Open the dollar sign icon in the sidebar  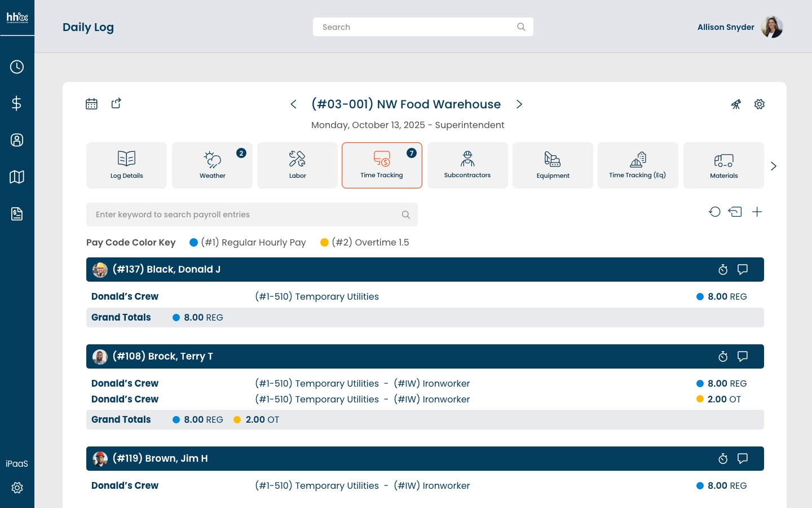(17, 103)
